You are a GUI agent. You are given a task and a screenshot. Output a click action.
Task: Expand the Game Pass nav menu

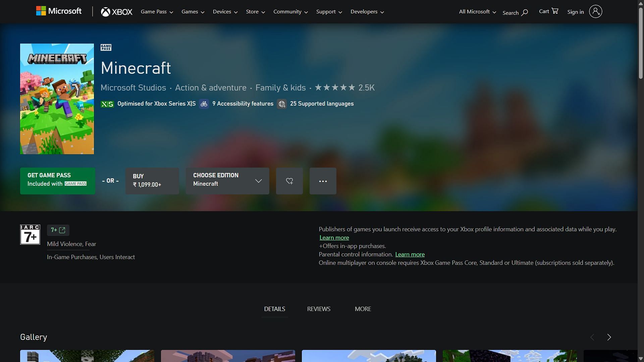pos(157,12)
